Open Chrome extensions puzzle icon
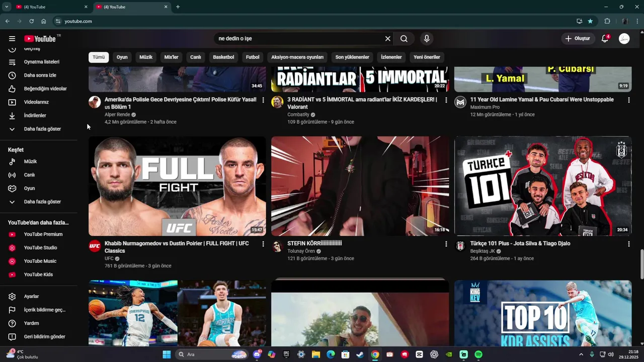 click(607, 21)
